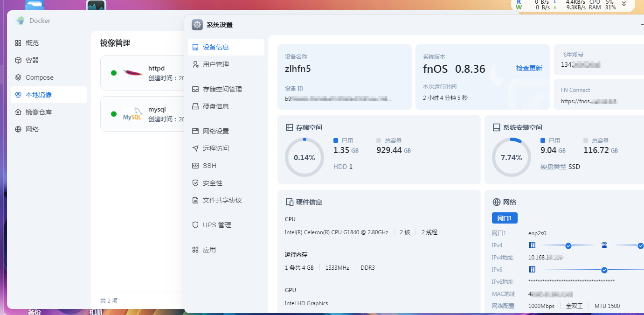Click the Compose layers icon in Docker
644x315 pixels.
pyautogui.click(x=18, y=77)
